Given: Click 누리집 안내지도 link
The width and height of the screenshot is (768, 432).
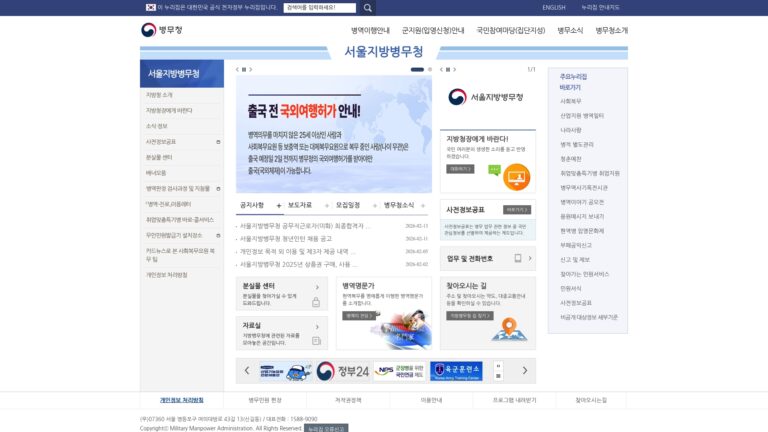Looking at the screenshot, I should coord(600,8).
